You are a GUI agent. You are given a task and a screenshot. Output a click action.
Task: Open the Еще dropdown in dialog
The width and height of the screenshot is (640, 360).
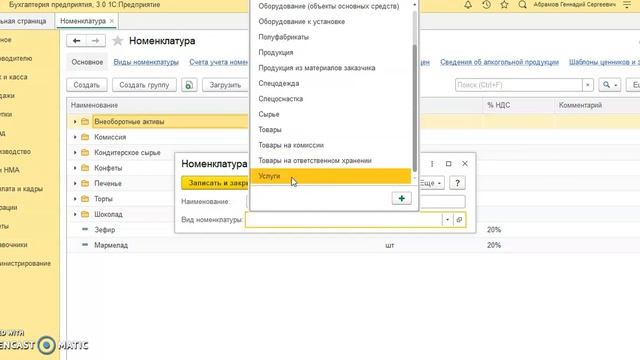pos(431,183)
